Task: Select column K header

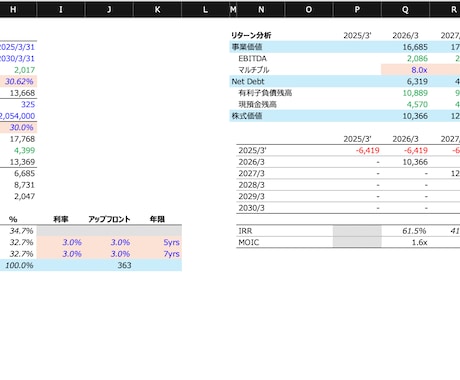Action: click(x=157, y=10)
